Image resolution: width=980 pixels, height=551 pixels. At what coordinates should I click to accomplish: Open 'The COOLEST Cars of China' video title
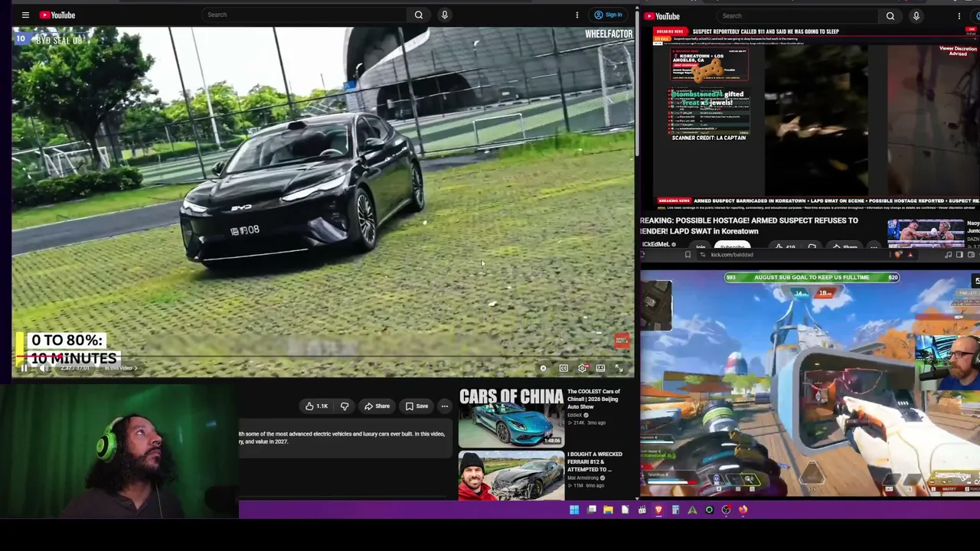coord(593,399)
